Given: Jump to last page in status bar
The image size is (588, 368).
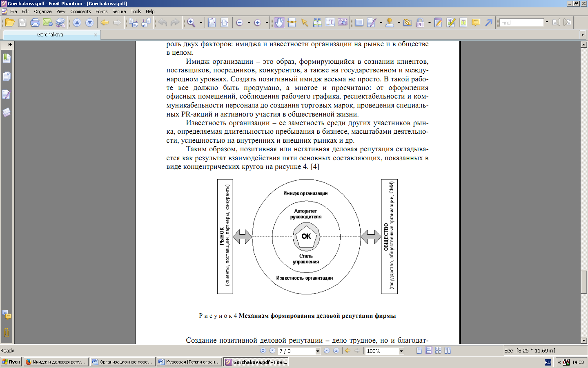Looking at the screenshot, I should pos(336,351).
